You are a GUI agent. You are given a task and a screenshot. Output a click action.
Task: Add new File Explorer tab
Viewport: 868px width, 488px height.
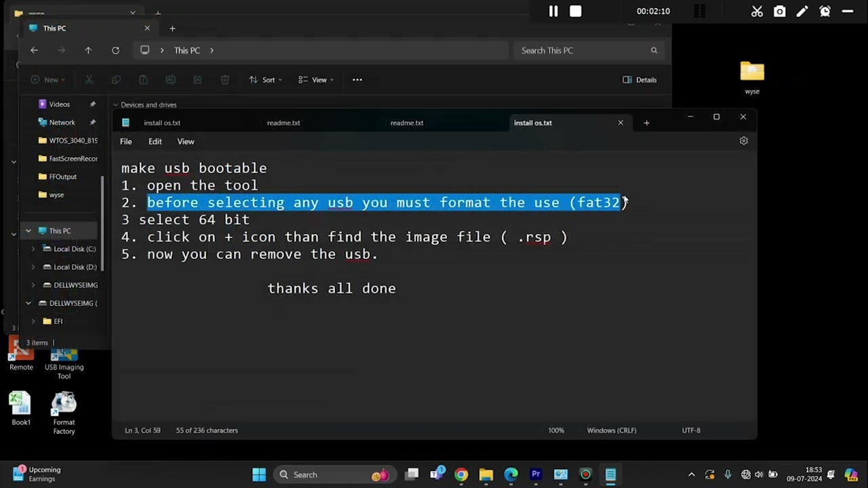coord(172,28)
